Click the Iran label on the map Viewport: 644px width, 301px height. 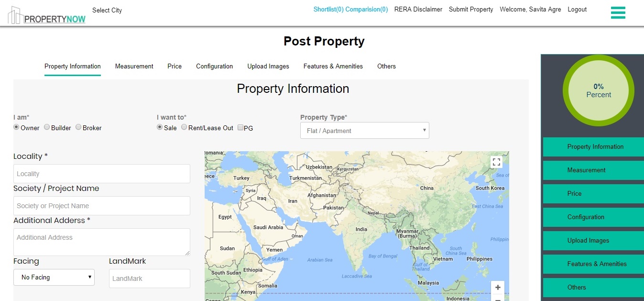click(x=293, y=201)
